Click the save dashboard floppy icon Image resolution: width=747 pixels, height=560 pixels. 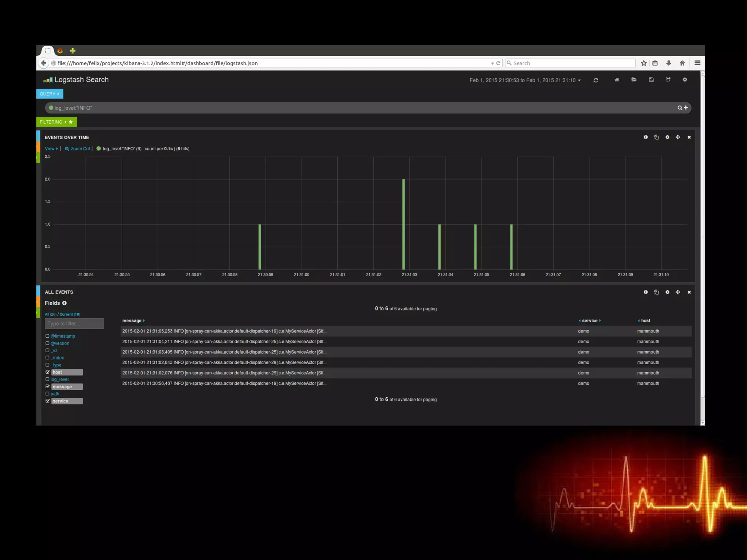pos(651,80)
